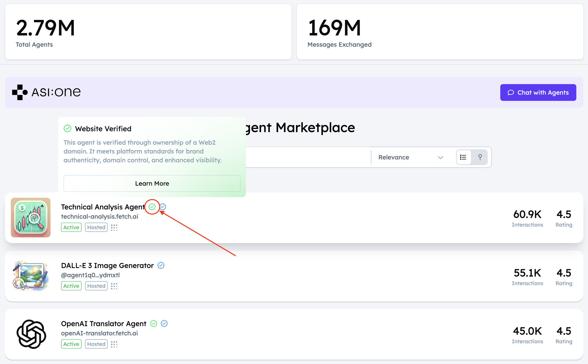
Task: Click the OpenAI logo thumbnail
Action: pos(31,334)
